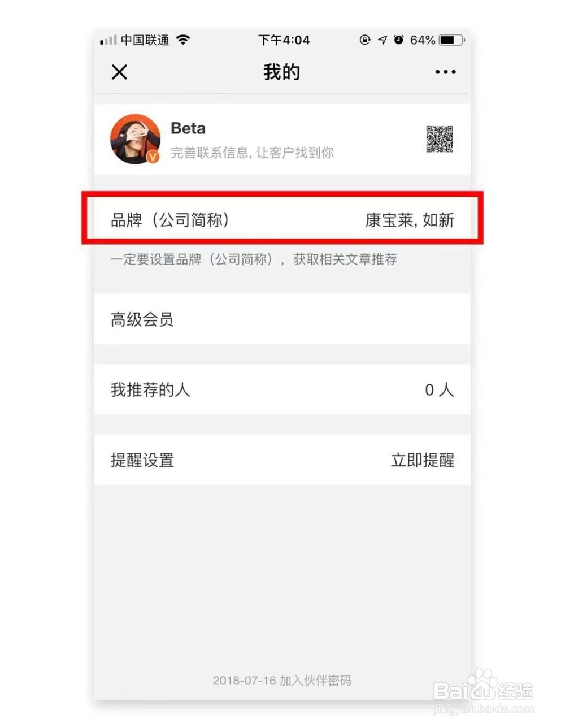Open the three-dot more options menu
The image size is (565, 728).
(x=445, y=72)
